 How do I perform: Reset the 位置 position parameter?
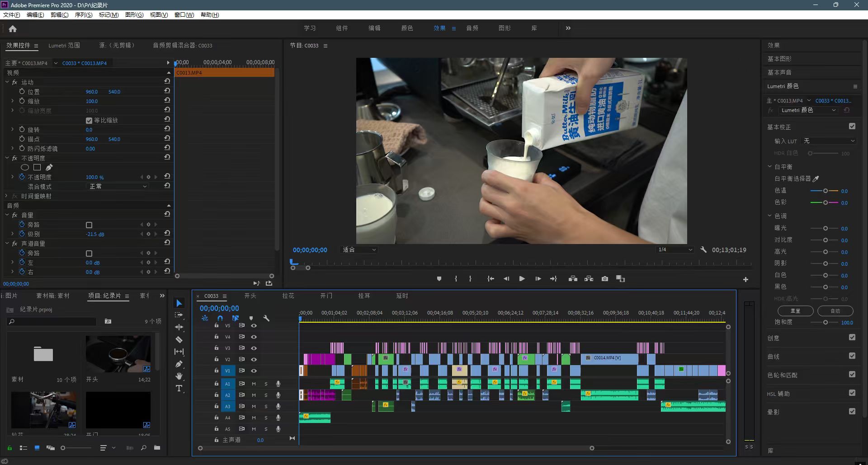pos(167,91)
